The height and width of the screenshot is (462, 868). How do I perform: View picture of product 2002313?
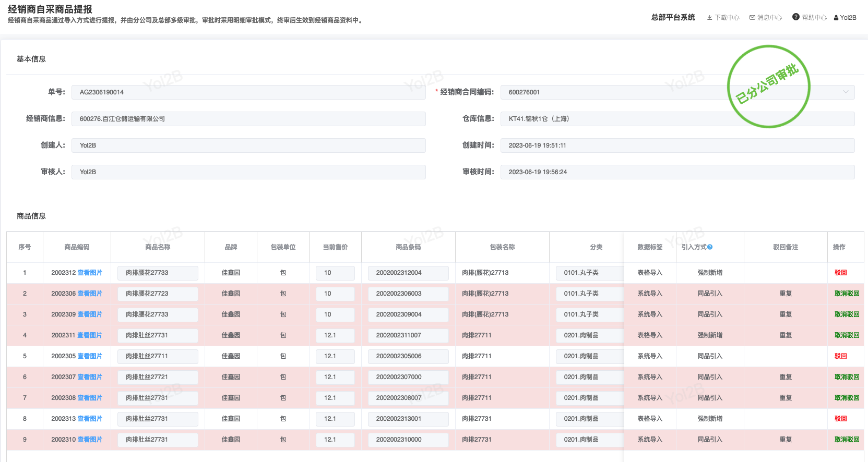90,419
